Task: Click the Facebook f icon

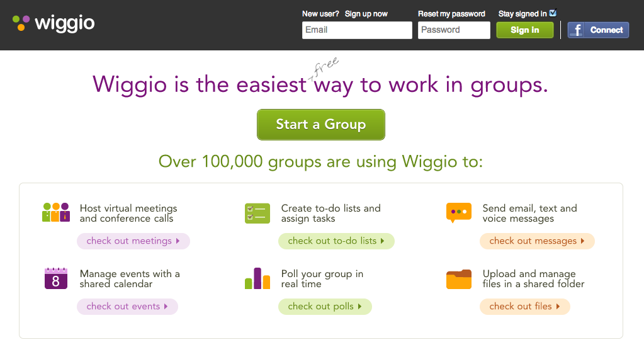Action: tap(577, 30)
